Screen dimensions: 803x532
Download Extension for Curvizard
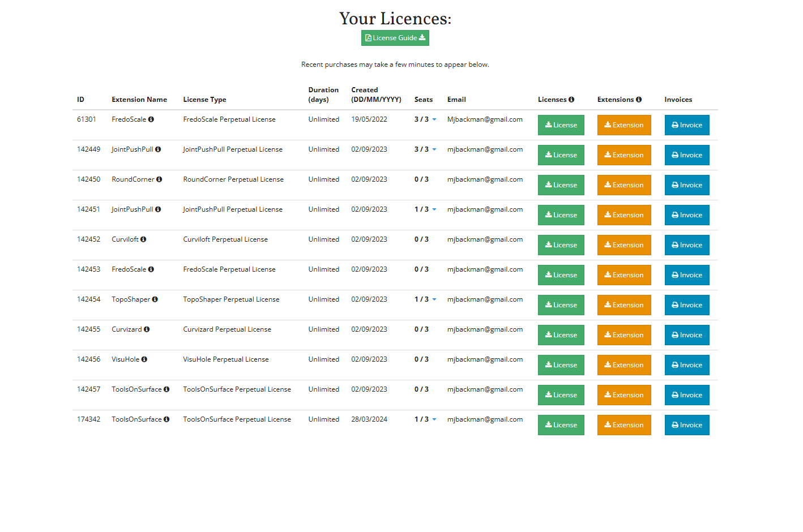click(624, 335)
